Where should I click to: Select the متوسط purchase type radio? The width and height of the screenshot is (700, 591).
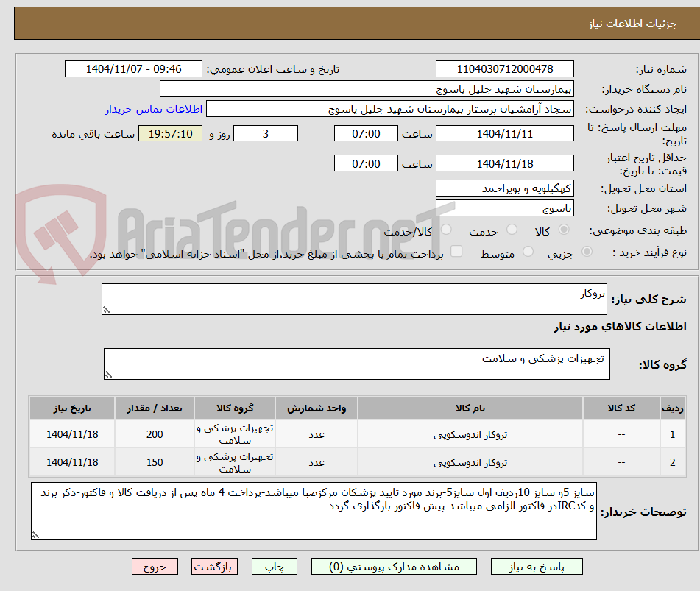click(x=528, y=252)
